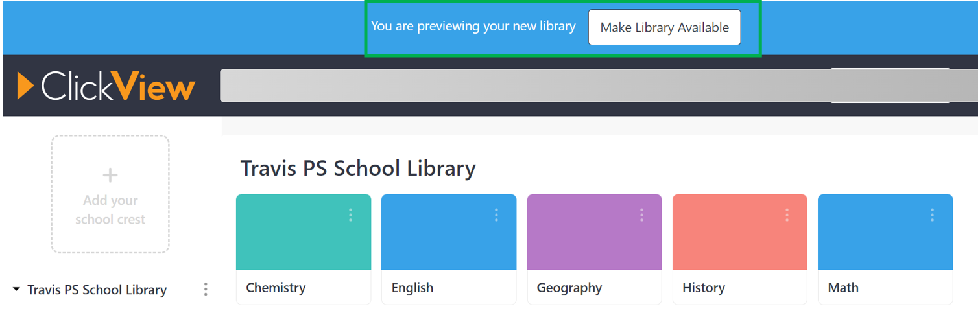This screenshot has width=980, height=326.
Task: Open the Chemistry folder label
Action: (x=276, y=288)
